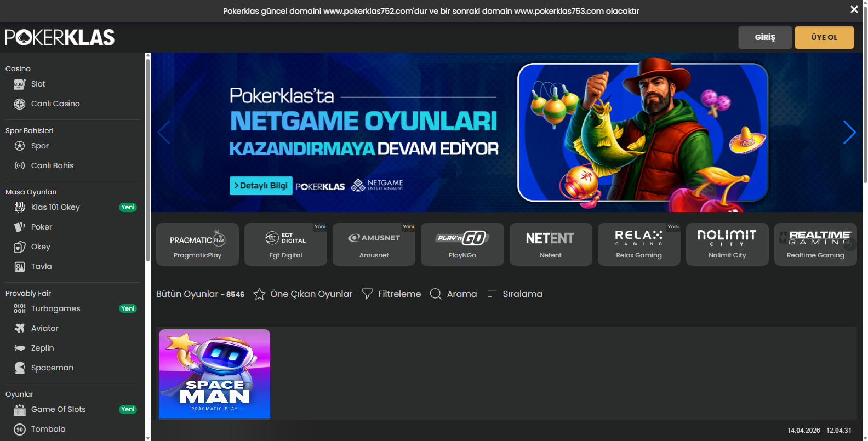
Task: Select the Okey tiles icon
Action: (x=20, y=247)
